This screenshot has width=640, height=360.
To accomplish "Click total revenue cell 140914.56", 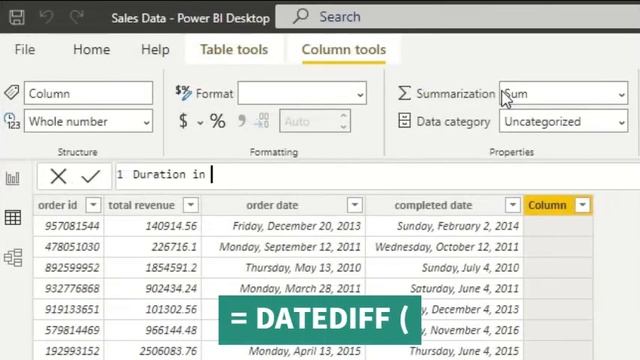I will pos(153,226).
